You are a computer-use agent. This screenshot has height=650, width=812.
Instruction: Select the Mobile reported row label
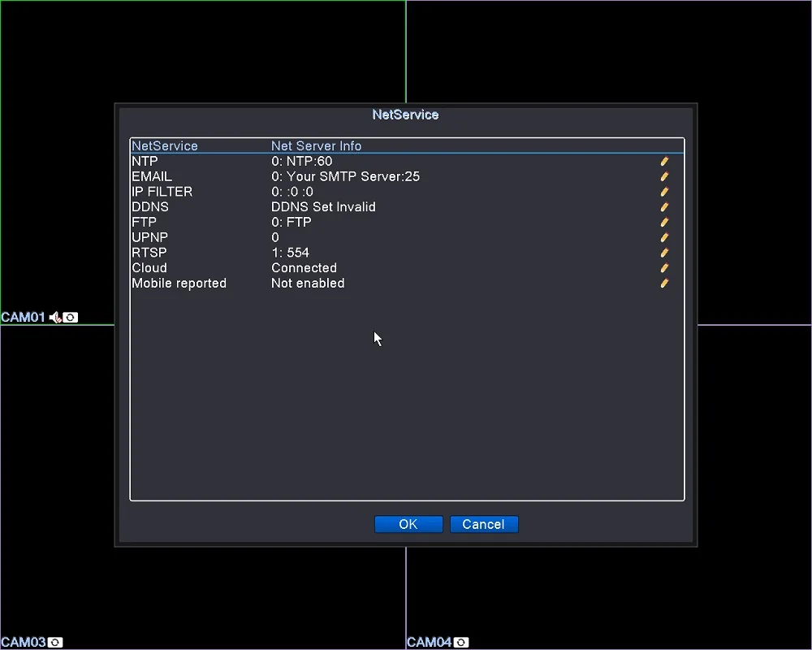coord(179,283)
